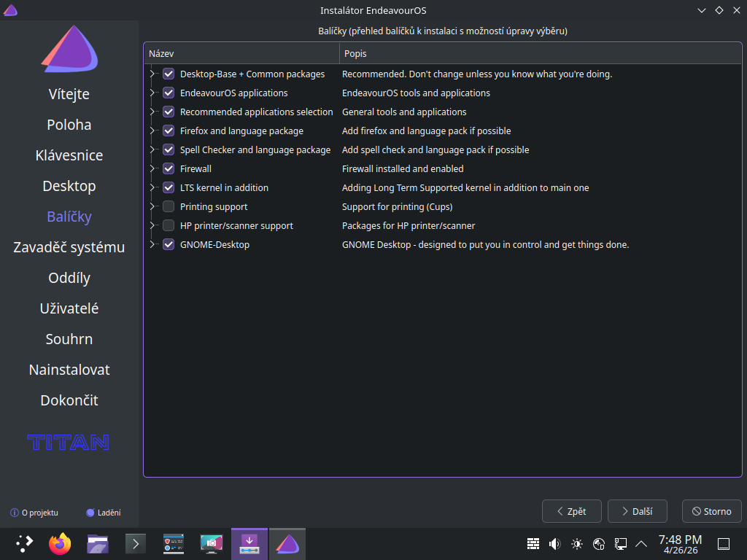The height and width of the screenshot is (560, 747).
Task: Open the file manager from the taskbar
Action: point(98,543)
